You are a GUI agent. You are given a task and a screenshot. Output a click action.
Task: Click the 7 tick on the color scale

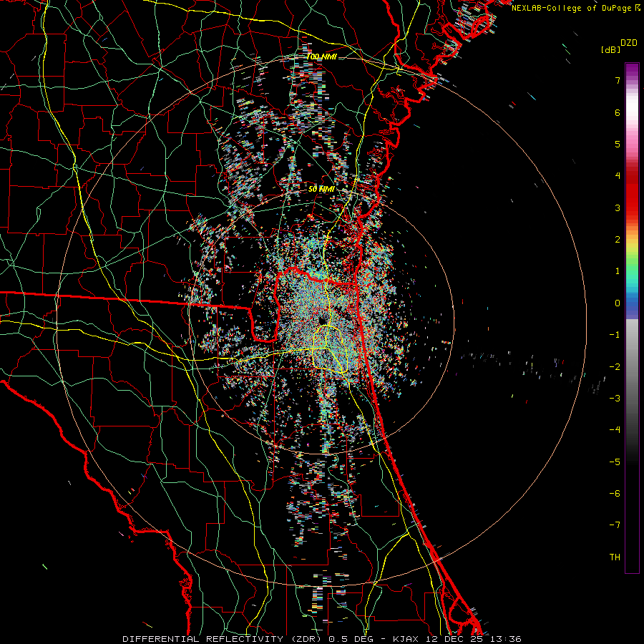click(x=618, y=80)
